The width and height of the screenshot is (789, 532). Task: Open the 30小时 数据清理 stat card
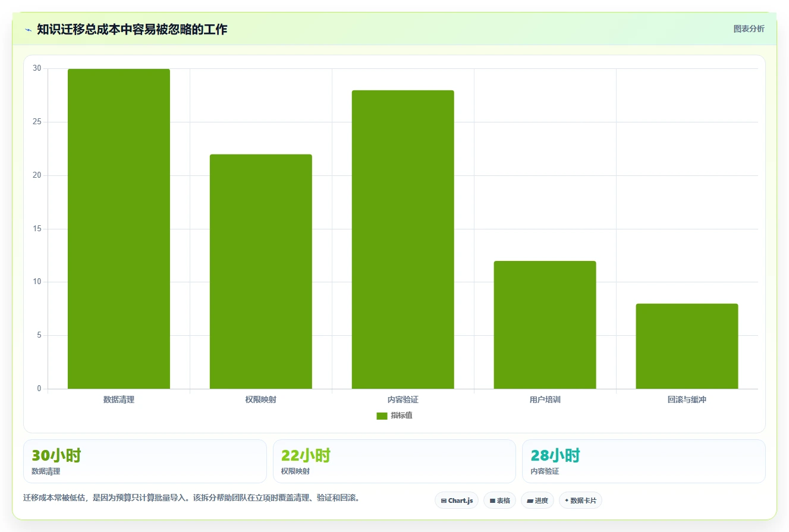[145, 461]
